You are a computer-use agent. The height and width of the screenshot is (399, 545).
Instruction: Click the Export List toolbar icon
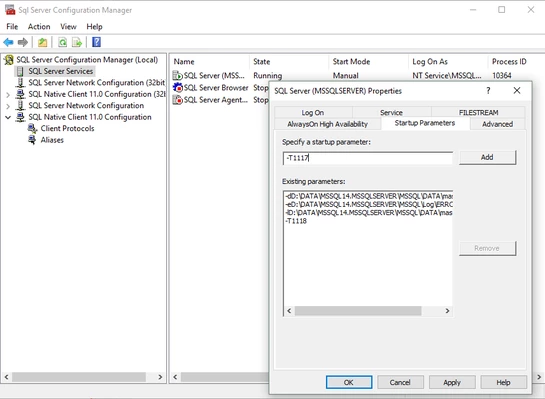77,42
